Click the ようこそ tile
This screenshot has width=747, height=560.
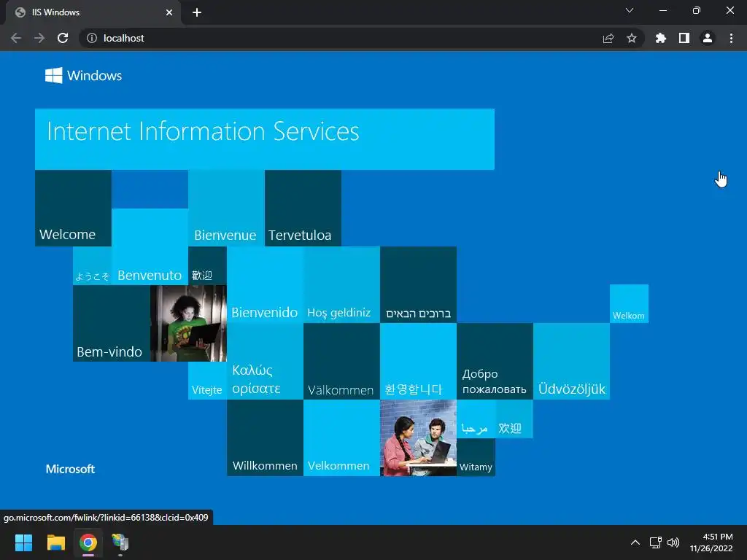pos(92,265)
